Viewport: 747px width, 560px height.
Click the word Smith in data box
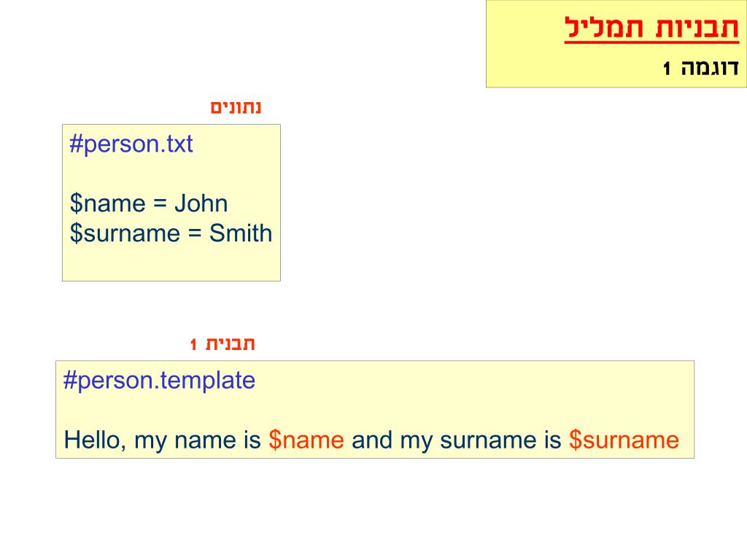click(241, 233)
